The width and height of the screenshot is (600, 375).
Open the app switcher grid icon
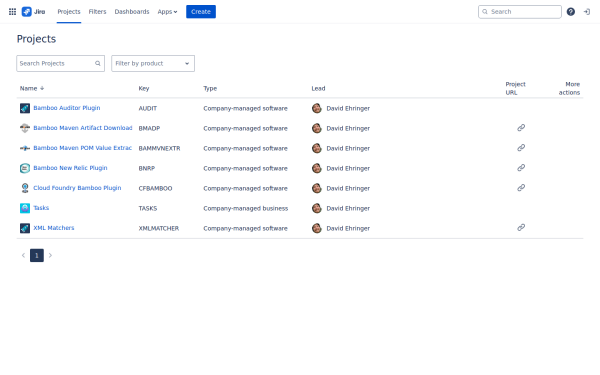pyautogui.click(x=12, y=12)
